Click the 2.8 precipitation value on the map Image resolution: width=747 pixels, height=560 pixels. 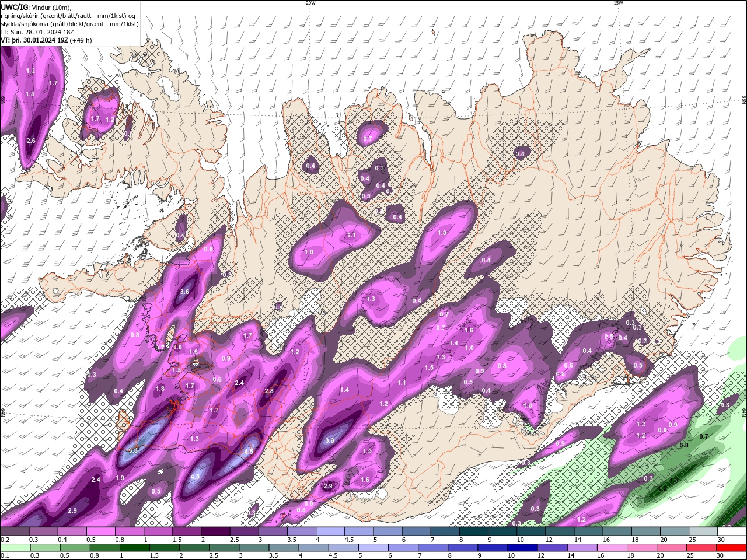(269, 391)
